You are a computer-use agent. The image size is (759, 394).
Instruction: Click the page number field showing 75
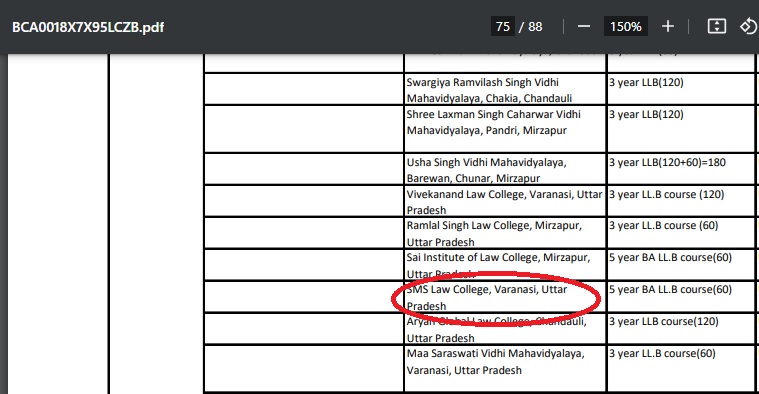[x=503, y=26]
